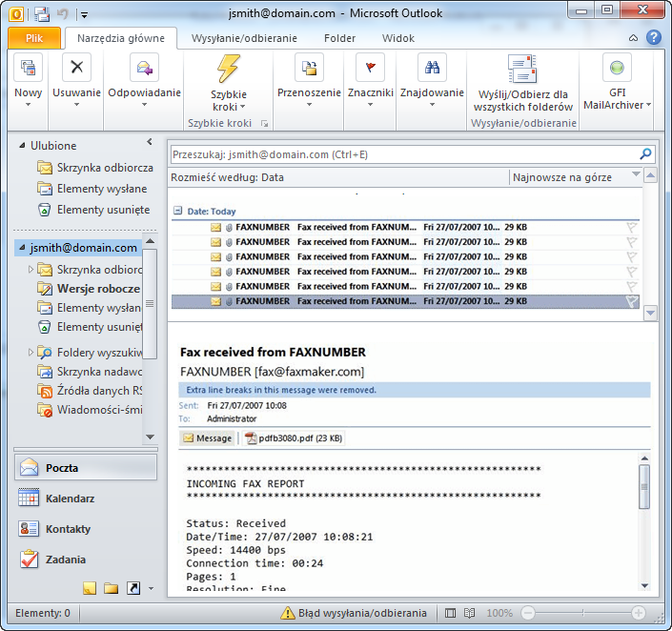This screenshot has height=631, width=672.
Task: Collapse the Date: Today group
Action: tap(177, 211)
